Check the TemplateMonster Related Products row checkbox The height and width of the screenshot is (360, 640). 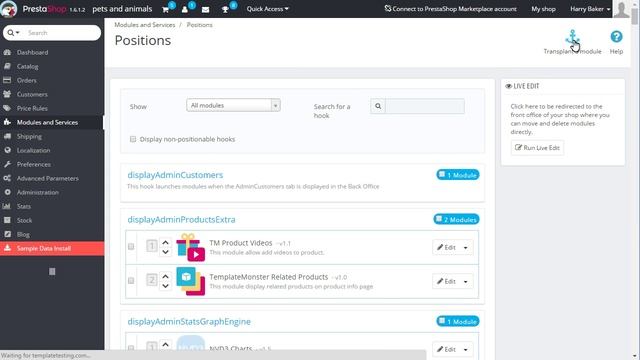tap(131, 281)
